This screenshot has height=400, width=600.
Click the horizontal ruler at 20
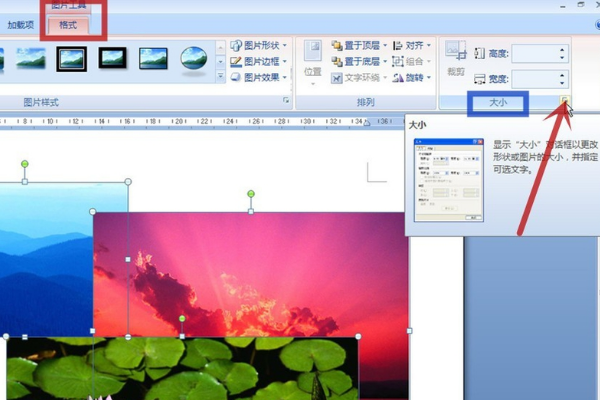pos(177,121)
